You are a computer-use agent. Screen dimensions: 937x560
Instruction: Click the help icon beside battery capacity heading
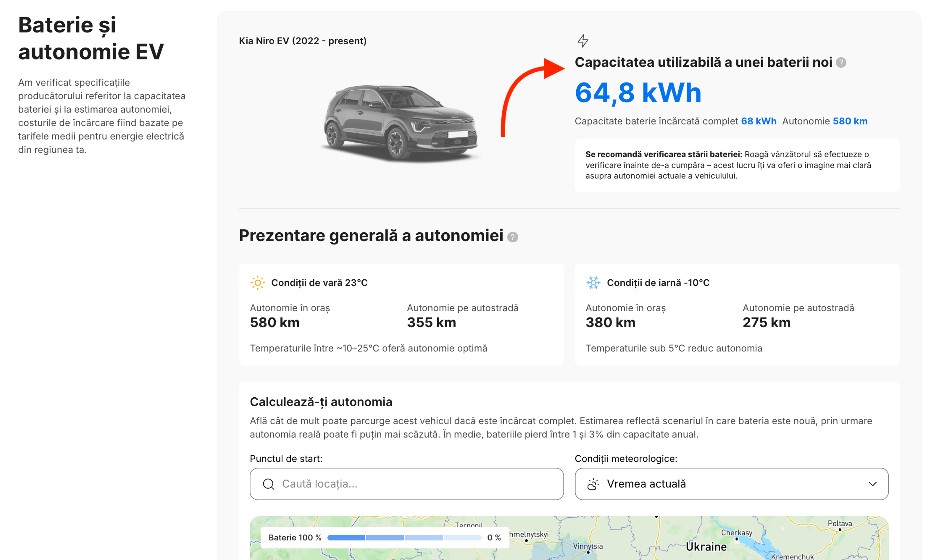(841, 63)
